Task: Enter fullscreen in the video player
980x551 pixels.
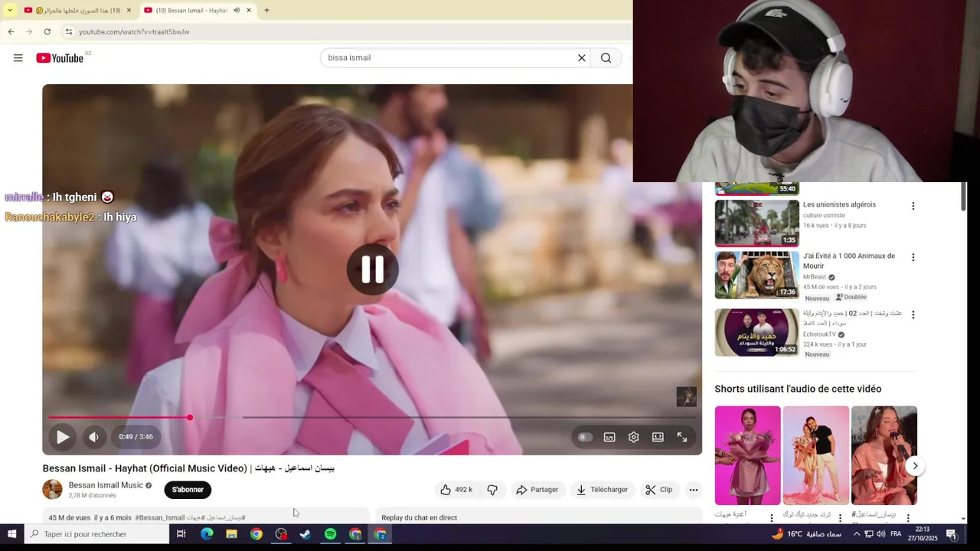Action: 681,437
